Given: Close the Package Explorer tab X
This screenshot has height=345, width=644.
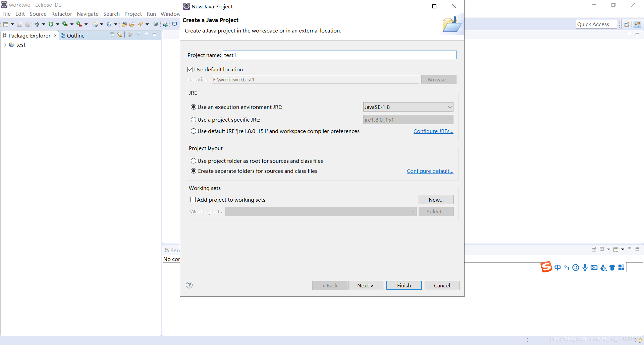Looking at the screenshot, I should (55, 36).
